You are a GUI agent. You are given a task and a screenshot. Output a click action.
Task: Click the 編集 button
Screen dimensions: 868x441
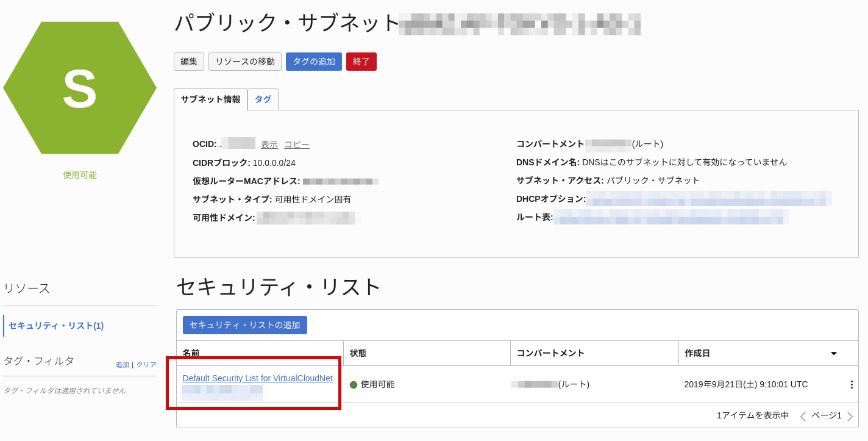click(x=189, y=61)
